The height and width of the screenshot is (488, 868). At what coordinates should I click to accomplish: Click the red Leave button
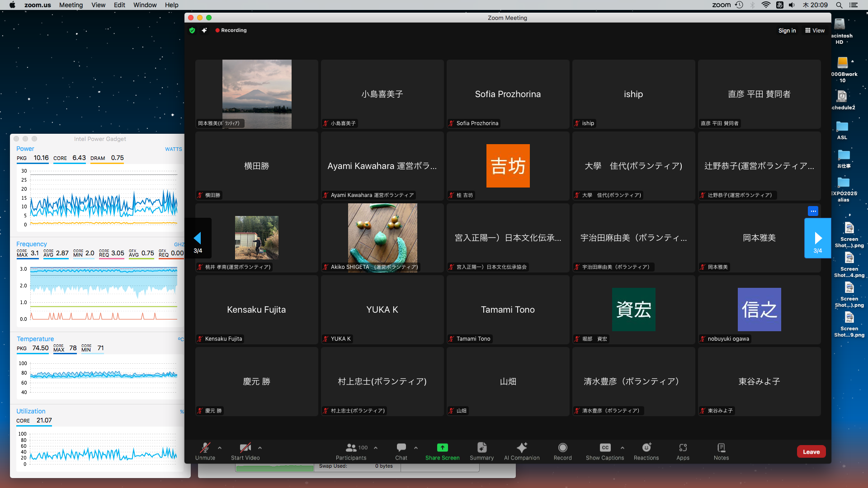(811, 452)
